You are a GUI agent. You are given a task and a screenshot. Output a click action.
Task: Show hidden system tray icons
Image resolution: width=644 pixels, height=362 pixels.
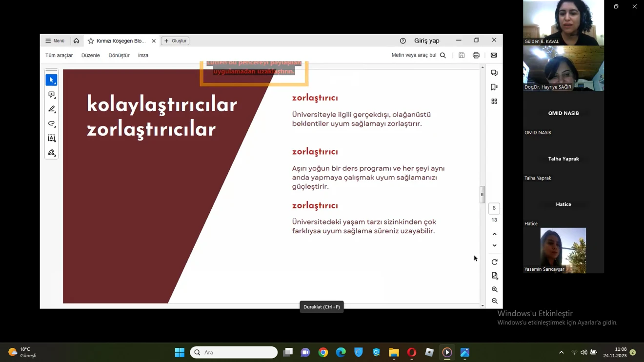561,352
